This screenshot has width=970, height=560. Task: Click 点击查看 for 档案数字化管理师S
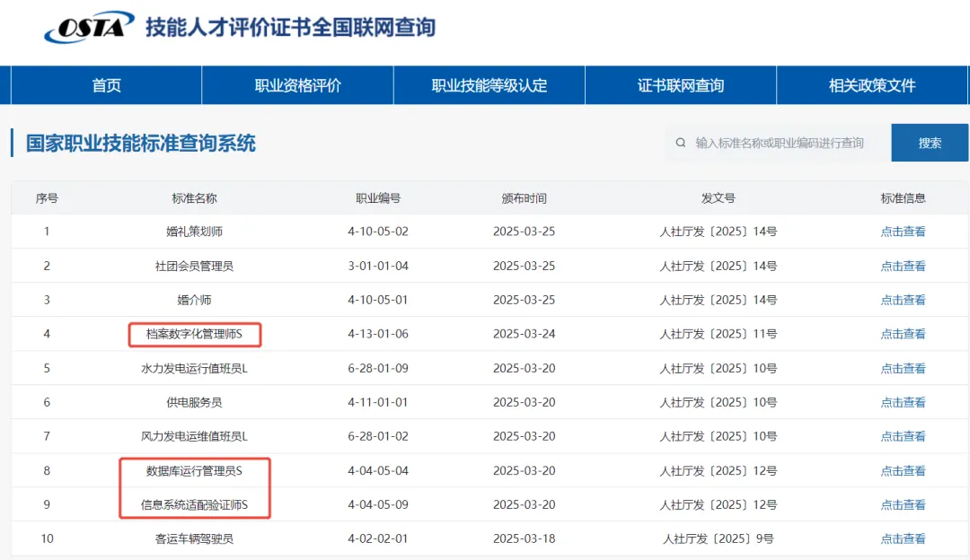click(x=903, y=334)
